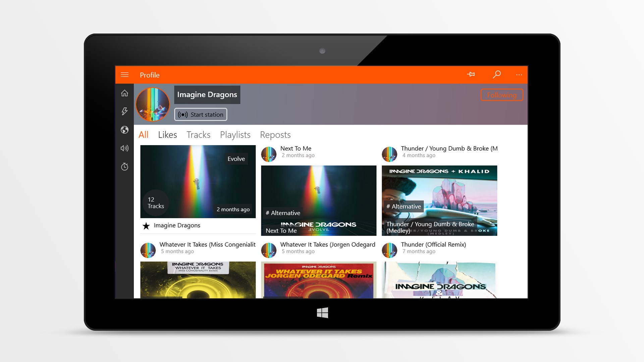Switch to the Likes tab
Viewport: 644px width, 362px height.
tap(167, 135)
